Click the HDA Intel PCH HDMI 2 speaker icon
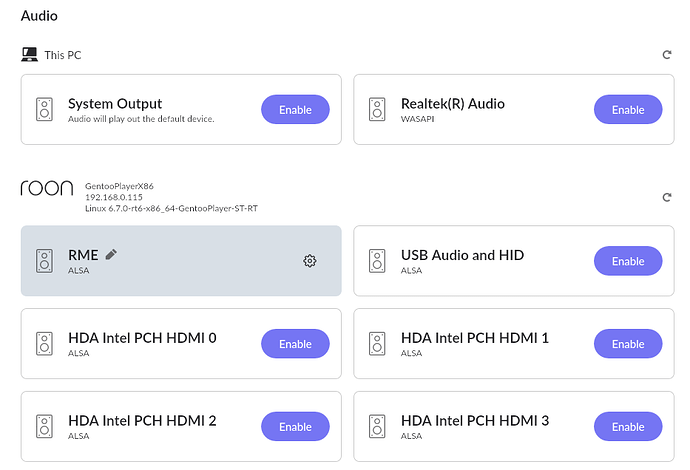 coord(44,426)
